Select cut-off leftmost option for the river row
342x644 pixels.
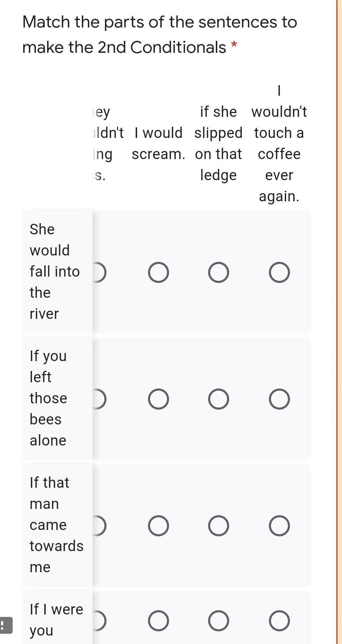pos(99,272)
